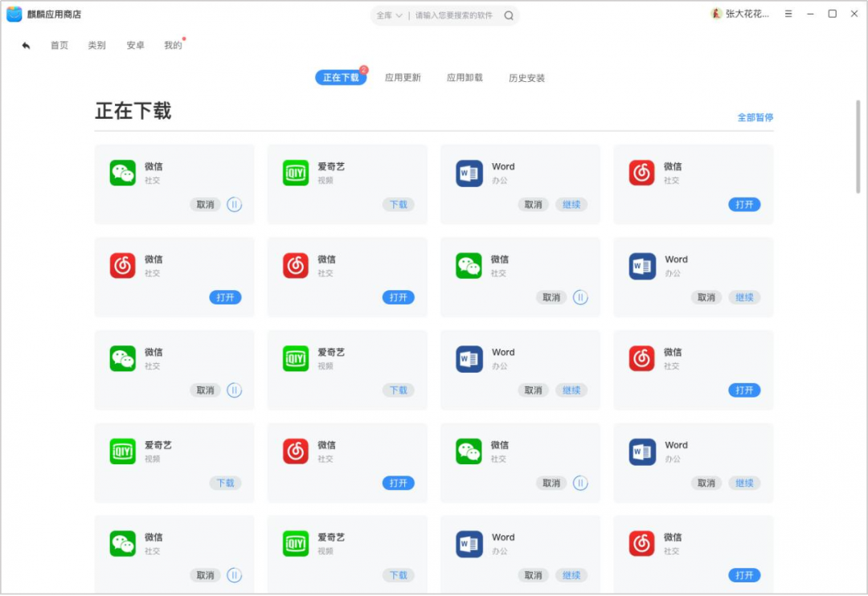Image resolution: width=868 pixels, height=596 pixels.
Task: Open the 微信 icon on the first download card
Action: coord(122,173)
